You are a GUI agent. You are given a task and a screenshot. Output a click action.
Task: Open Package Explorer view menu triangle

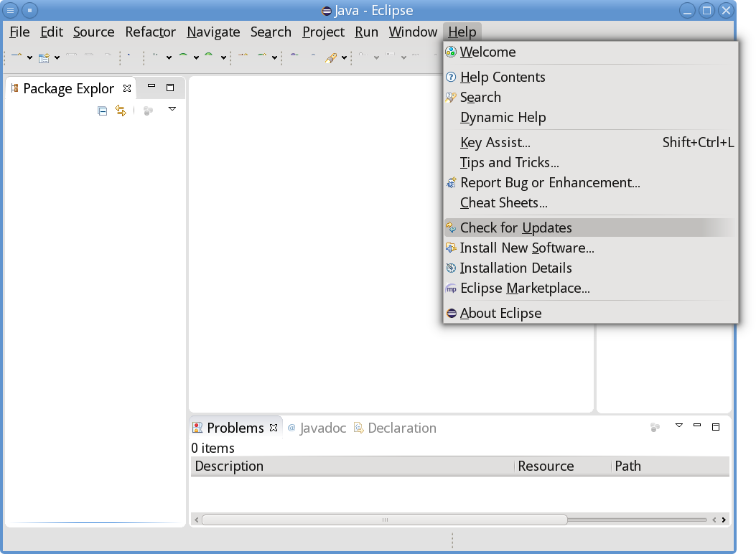[x=172, y=109]
